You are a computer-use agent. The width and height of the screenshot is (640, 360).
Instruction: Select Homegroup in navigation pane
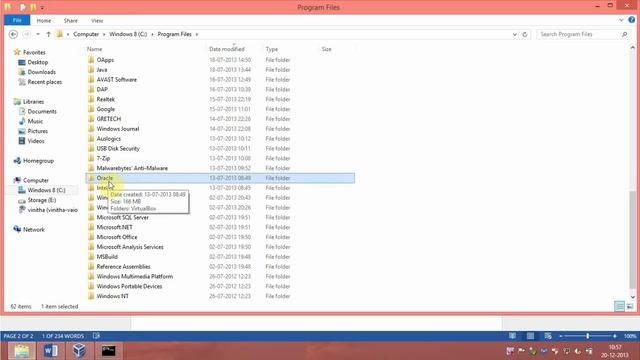coord(38,161)
